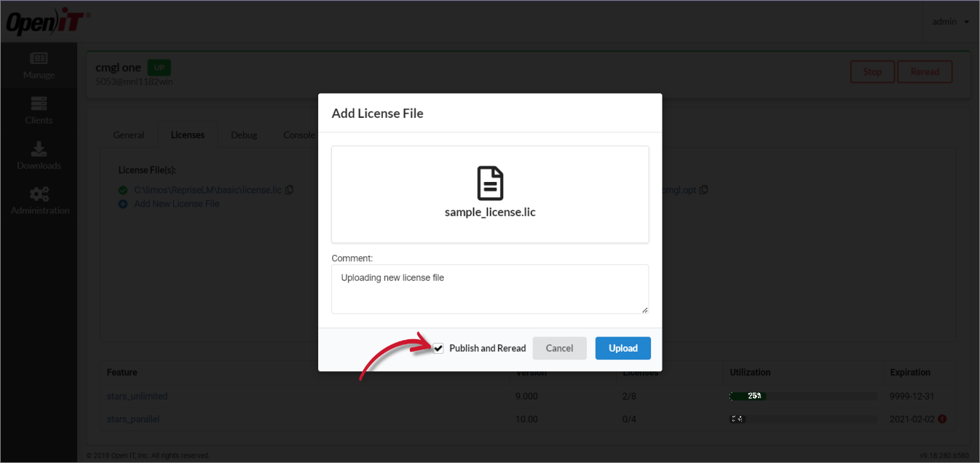Click the version number in footer
The height and width of the screenshot is (463, 980).
click(944, 456)
